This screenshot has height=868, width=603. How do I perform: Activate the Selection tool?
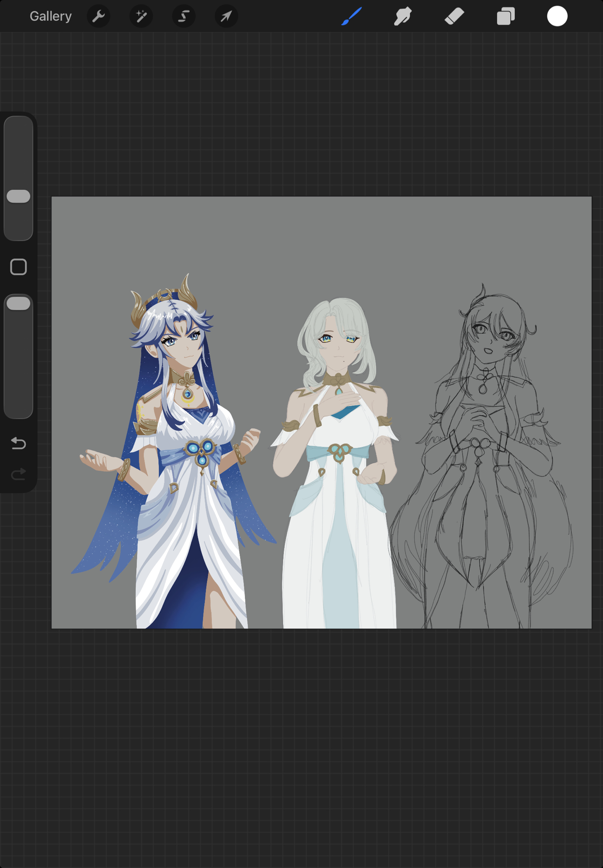[x=184, y=16]
